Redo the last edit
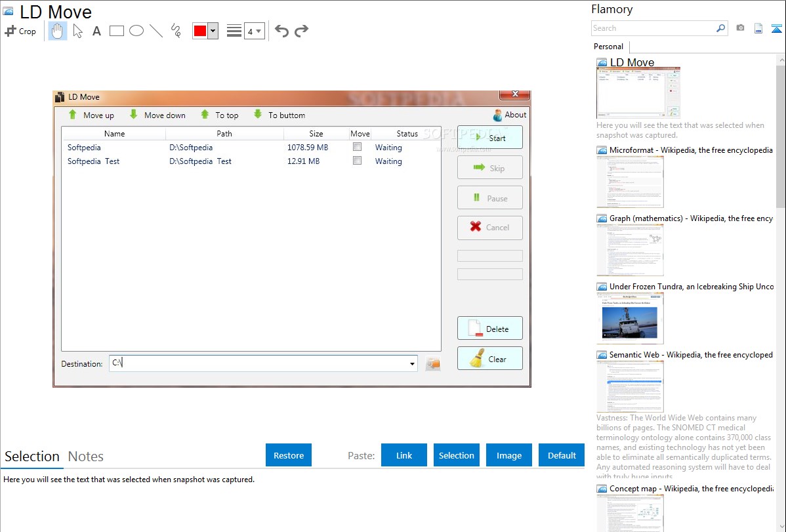Image resolution: width=786 pixels, height=532 pixels. point(301,31)
